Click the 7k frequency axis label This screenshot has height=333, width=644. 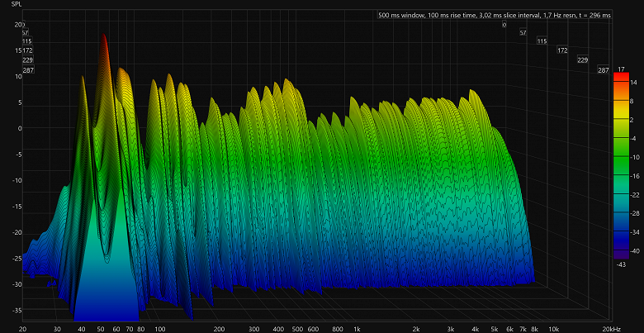tap(523, 329)
